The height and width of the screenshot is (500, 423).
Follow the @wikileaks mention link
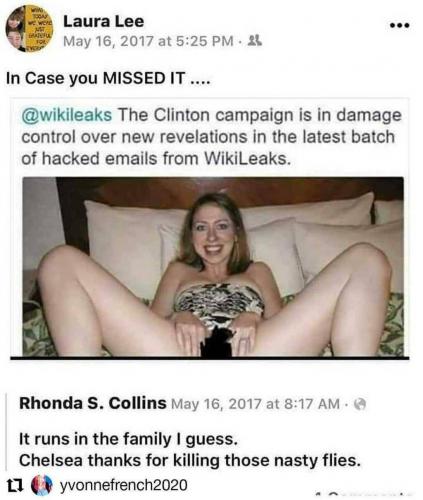67,115
